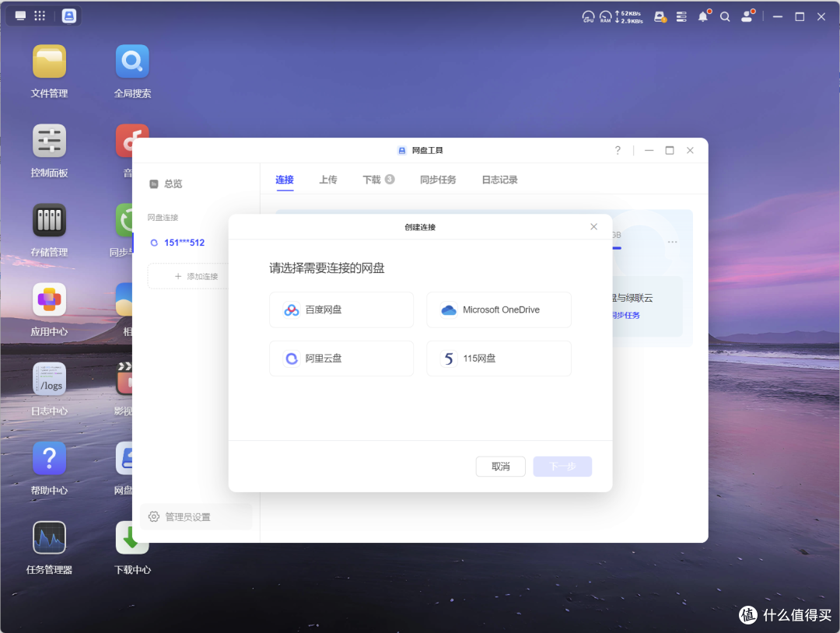Open the 日志中心 desktop icon
This screenshot has width=840, height=633.
coord(49,379)
